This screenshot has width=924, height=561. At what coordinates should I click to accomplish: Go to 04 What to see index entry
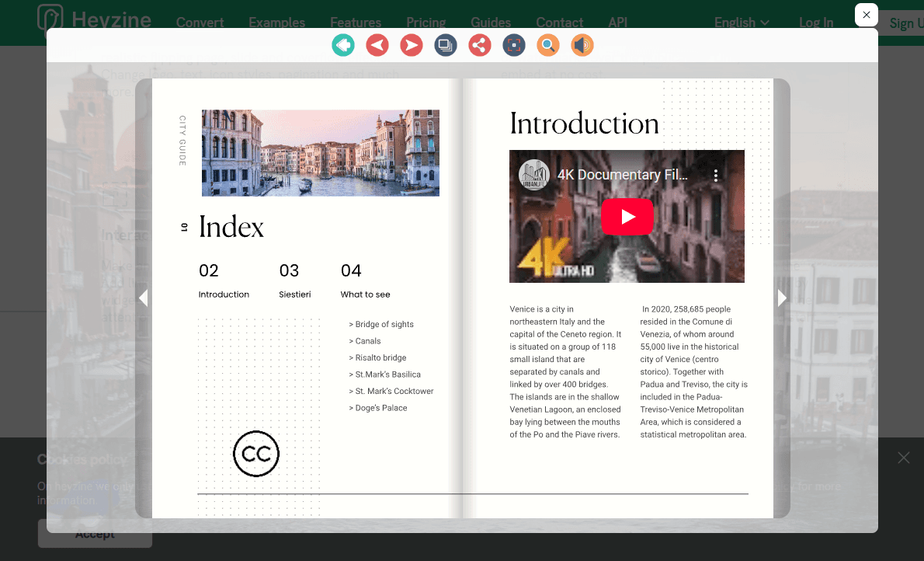click(366, 280)
